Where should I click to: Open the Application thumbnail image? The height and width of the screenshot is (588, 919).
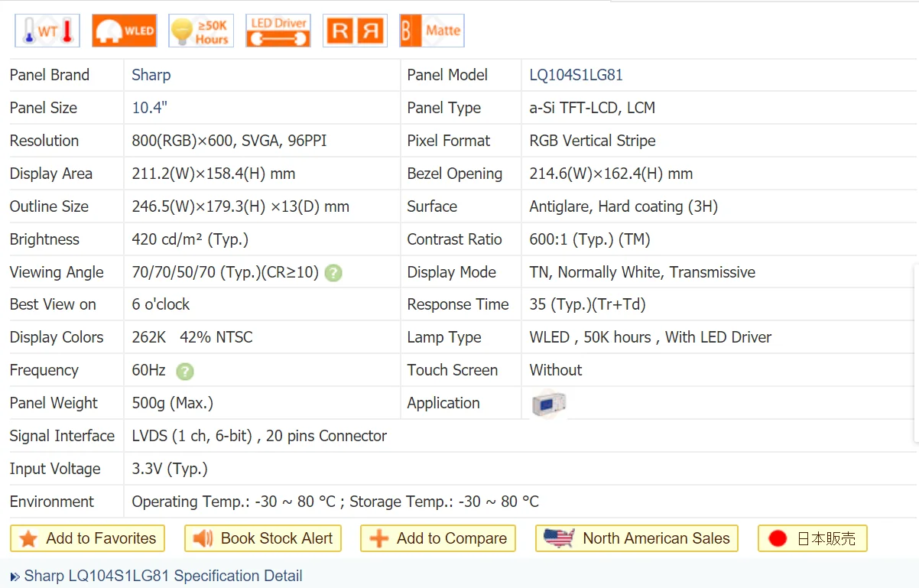(549, 404)
